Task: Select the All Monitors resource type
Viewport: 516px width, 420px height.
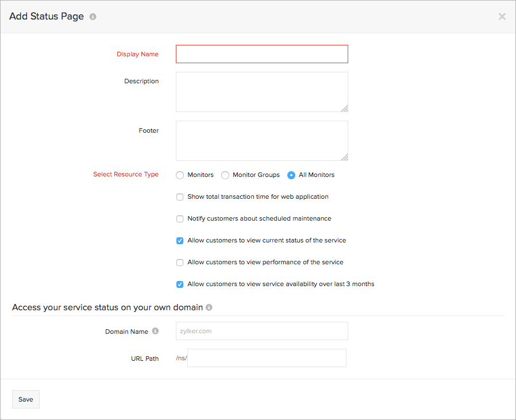Action: click(x=292, y=175)
